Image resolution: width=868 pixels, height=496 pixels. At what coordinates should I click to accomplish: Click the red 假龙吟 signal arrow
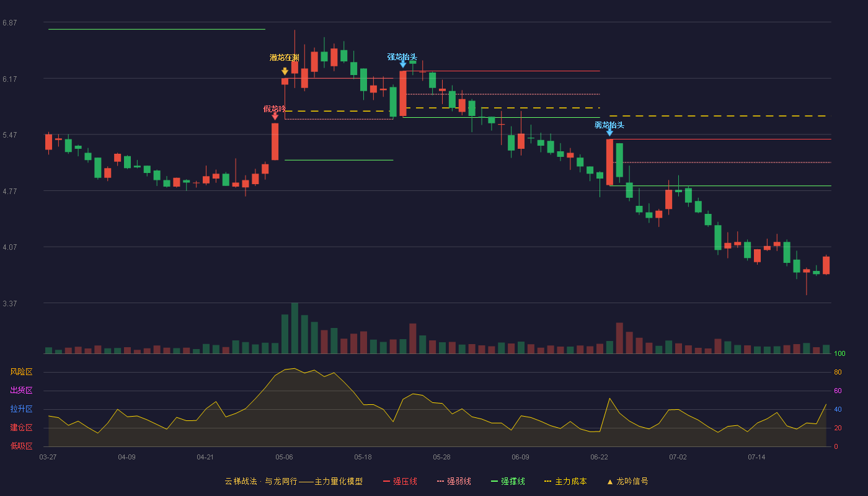coord(275,116)
